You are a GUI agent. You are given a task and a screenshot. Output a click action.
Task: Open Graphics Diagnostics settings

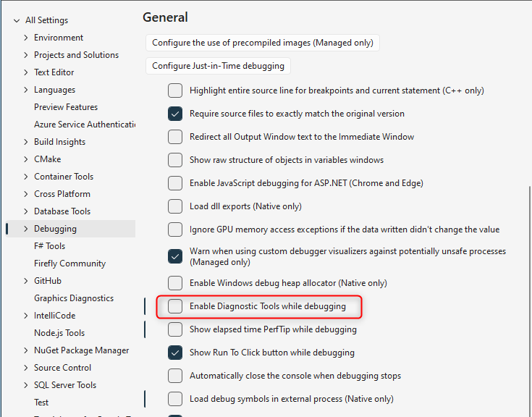(74, 298)
